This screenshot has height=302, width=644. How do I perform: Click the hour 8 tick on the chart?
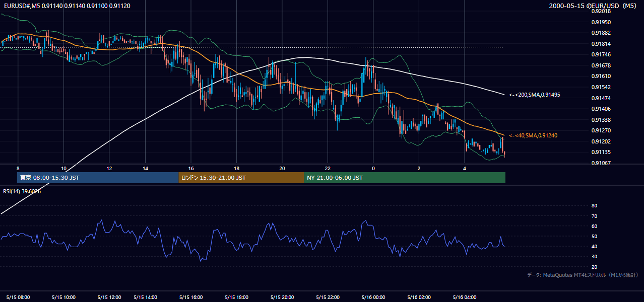(x=18, y=168)
